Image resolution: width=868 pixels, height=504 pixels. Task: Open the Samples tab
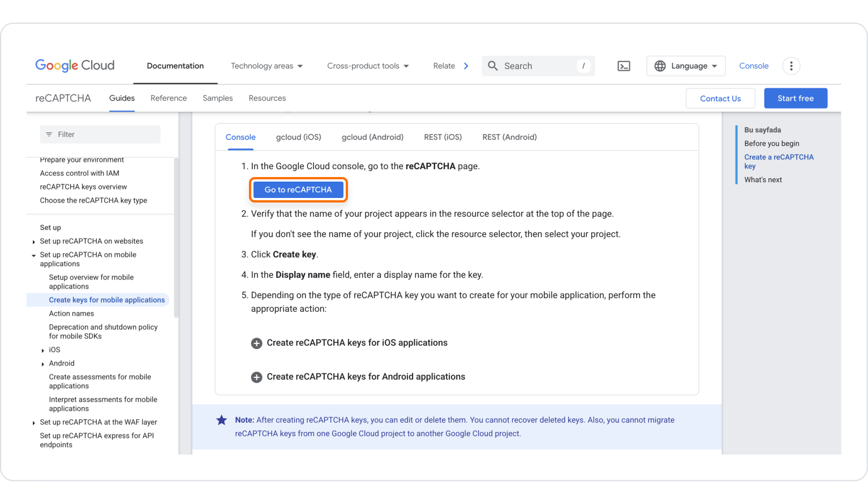[218, 98]
